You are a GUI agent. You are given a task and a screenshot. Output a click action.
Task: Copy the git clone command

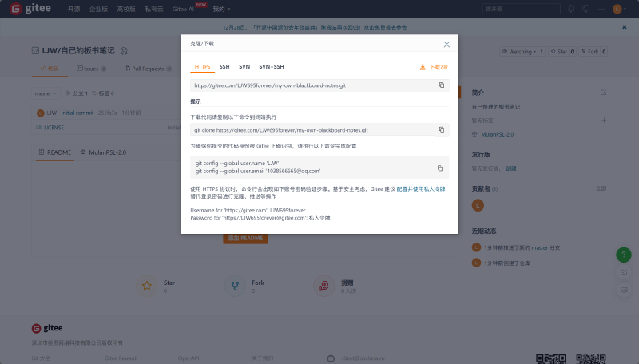[442, 129]
